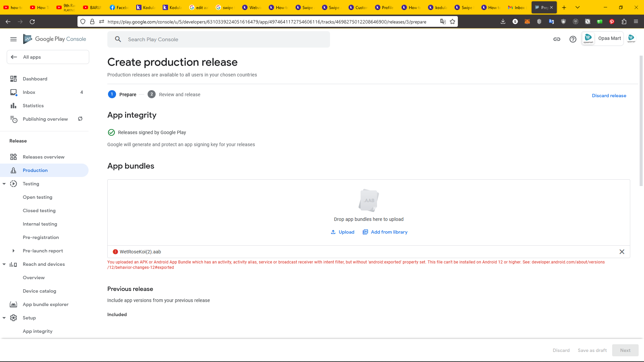Open Publishing overview

tap(45, 119)
